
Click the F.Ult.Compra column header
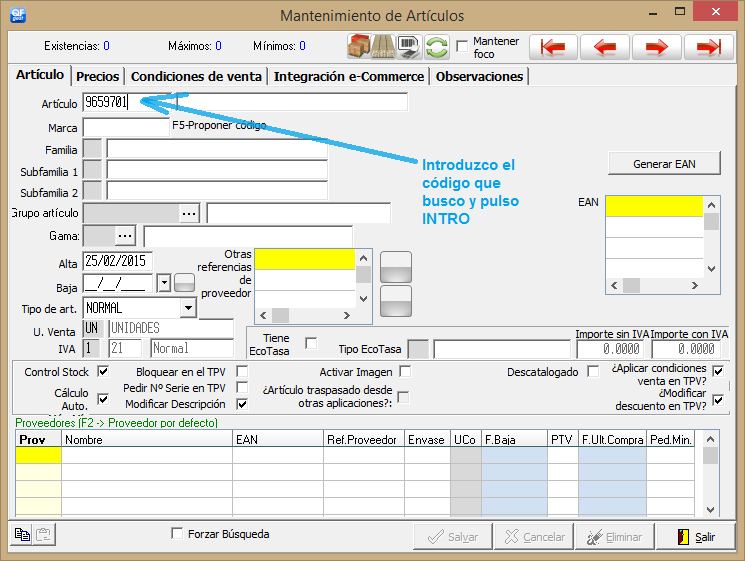(612, 439)
